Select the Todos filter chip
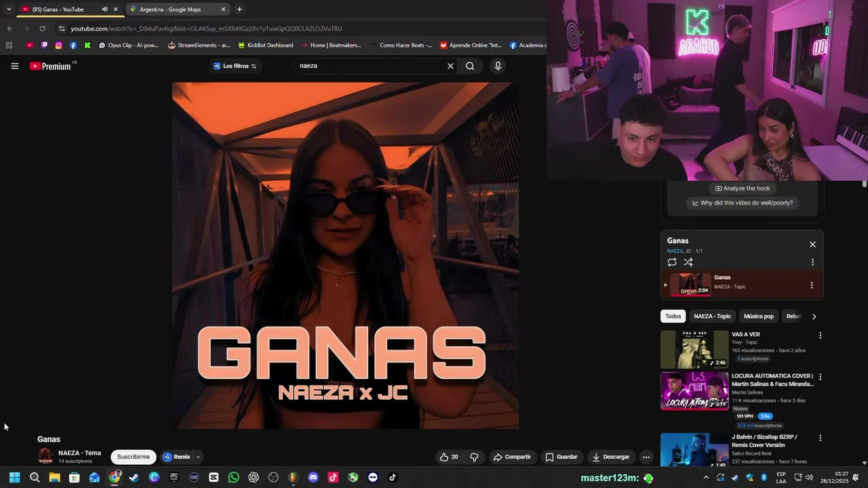Image resolution: width=868 pixels, height=488 pixels. point(673,316)
